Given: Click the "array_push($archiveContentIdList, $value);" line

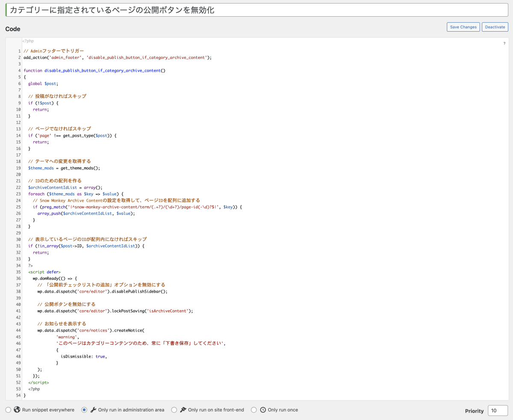Looking at the screenshot, I should pos(86,213).
